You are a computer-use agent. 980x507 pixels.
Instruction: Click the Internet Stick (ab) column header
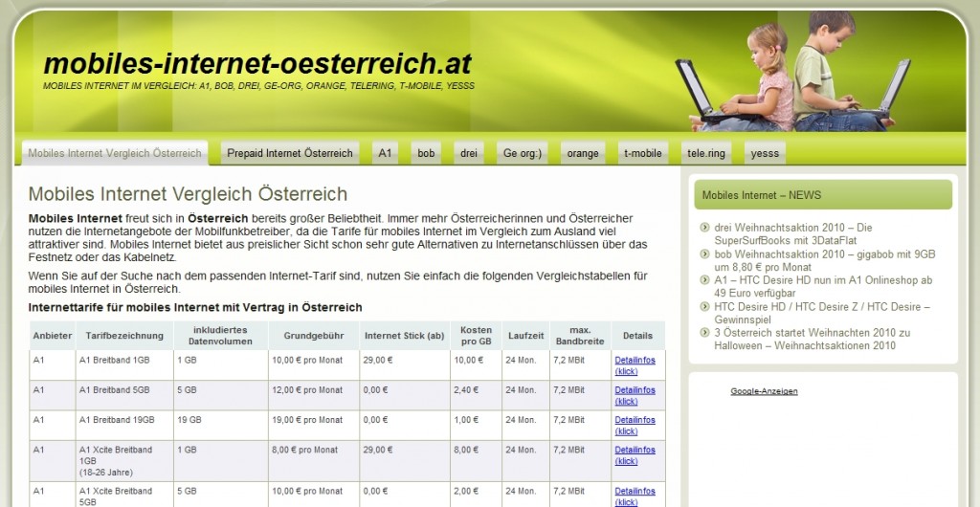[405, 336]
